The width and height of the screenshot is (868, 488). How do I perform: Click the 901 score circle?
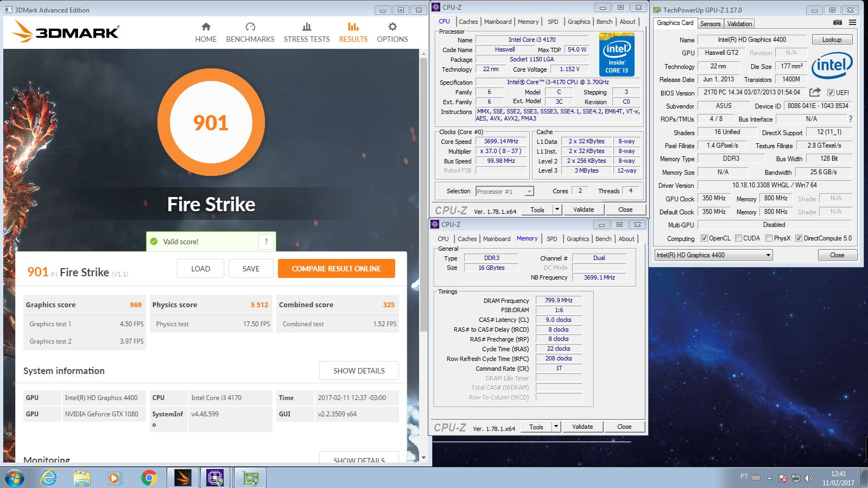(x=211, y=122)
